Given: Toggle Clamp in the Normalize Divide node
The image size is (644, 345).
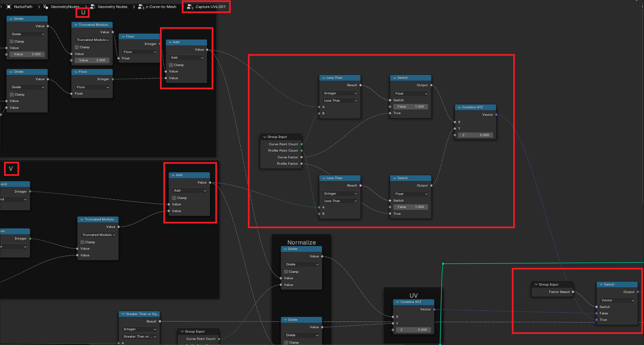Looking at the screenshot, I should (x=286, y=272).
